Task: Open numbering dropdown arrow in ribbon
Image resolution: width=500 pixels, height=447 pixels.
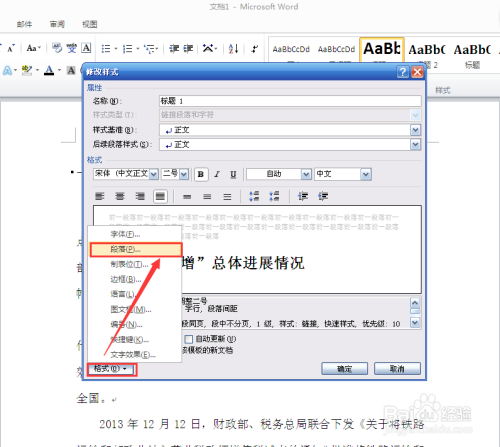Action: click(x=138, y=49)
